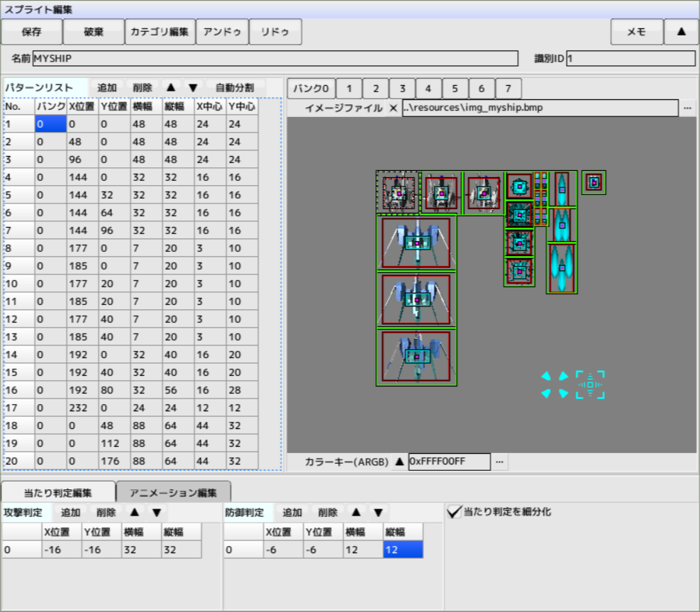
Task: Switch to the アニメーション編集 tab
Action: click(173, 492)
